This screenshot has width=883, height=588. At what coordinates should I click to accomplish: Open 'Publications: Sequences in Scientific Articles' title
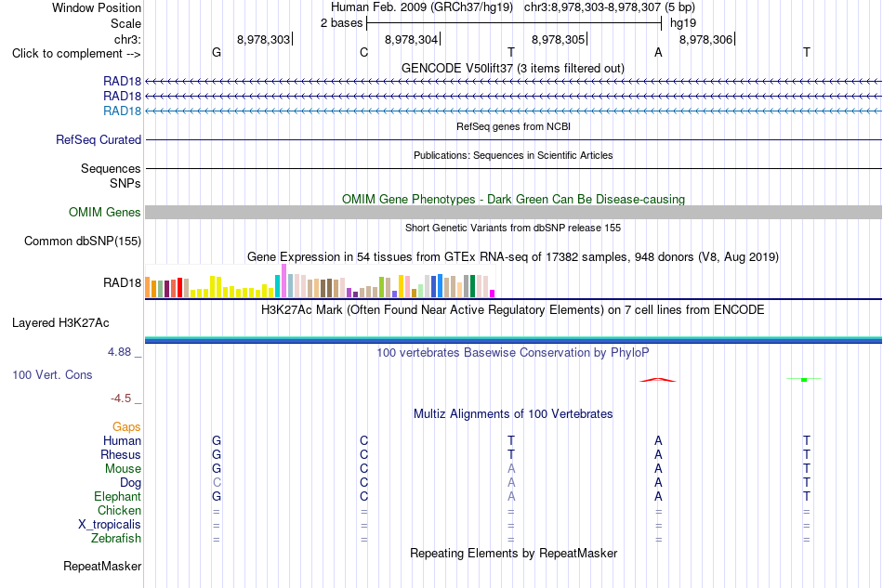pos(513,155)
